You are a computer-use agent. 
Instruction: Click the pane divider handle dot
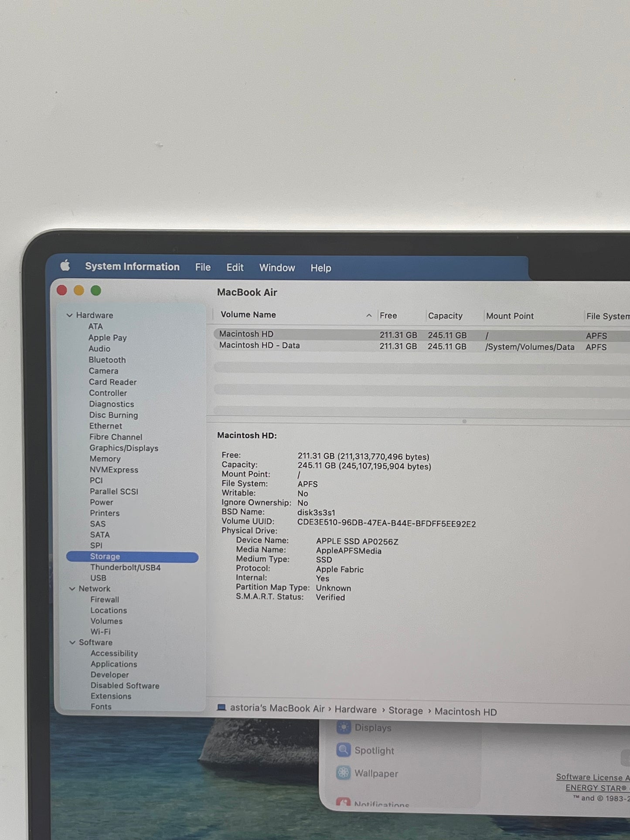point(464,421)
